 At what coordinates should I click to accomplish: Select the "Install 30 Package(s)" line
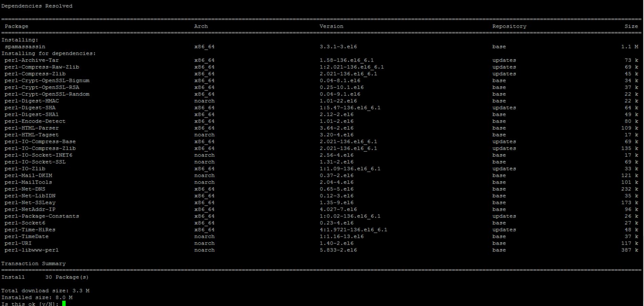coord(45,277)
